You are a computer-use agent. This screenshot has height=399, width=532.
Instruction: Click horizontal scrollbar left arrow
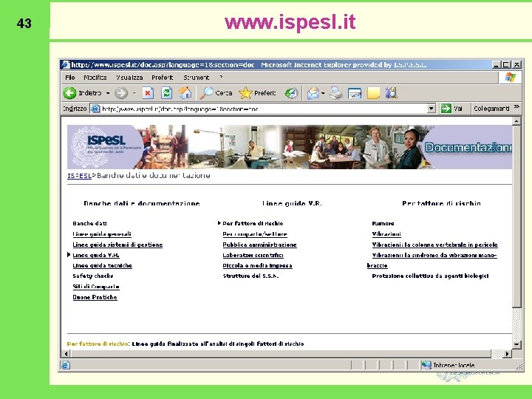click(66, 354)
